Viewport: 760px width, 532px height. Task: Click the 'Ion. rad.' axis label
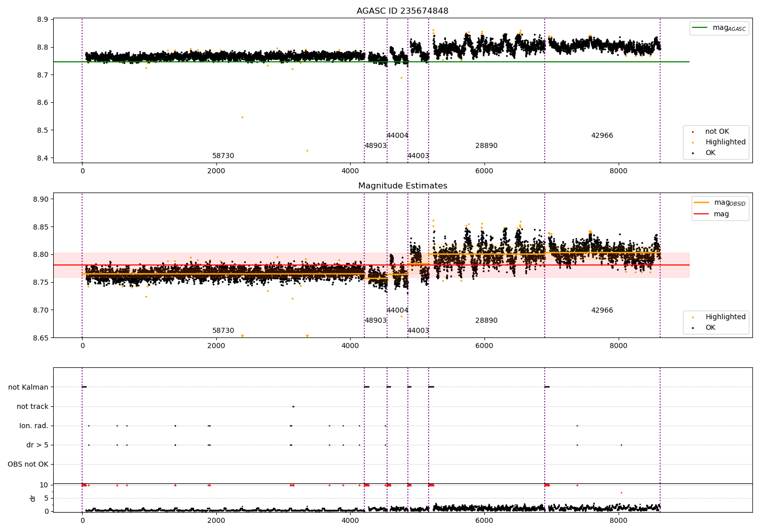pyautogui.click(x=34, y=426)
